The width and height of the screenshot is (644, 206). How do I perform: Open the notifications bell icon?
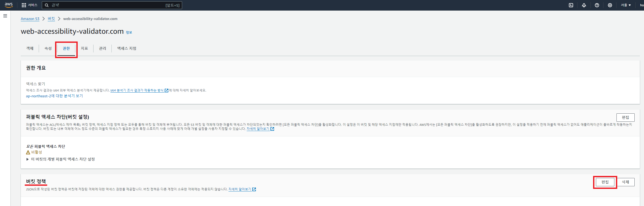(584, 5)
